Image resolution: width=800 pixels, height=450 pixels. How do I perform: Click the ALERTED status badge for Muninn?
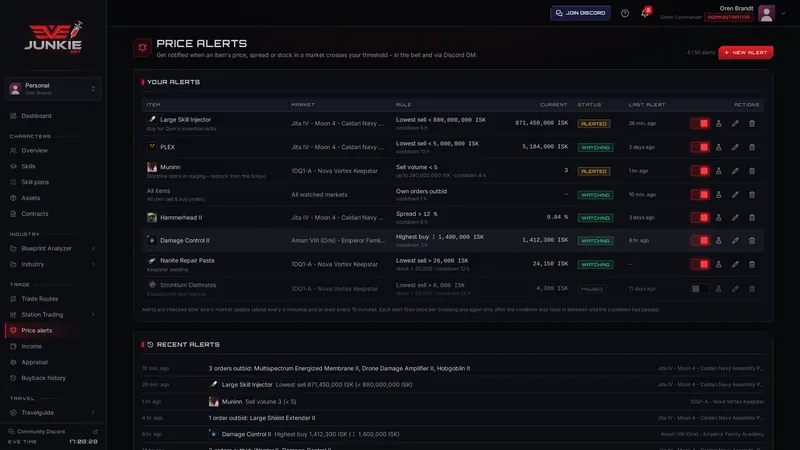pos(594,171)
